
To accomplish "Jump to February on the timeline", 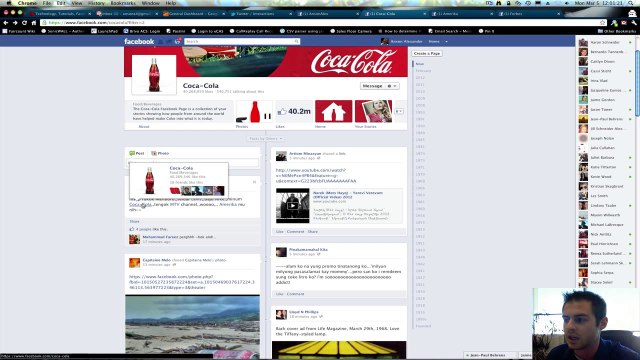I will [423, 71].
